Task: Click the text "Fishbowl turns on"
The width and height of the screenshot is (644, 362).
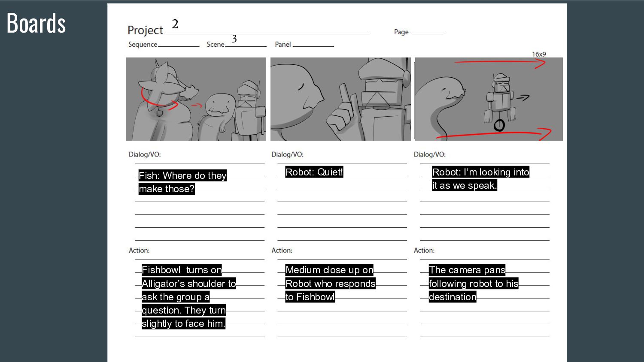Action: 182,270
